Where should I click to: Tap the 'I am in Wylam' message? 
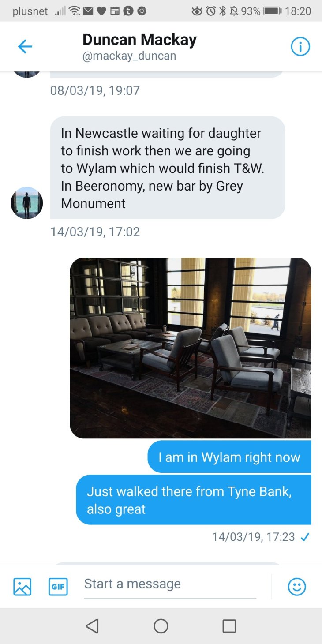click(x=229, y=457)
